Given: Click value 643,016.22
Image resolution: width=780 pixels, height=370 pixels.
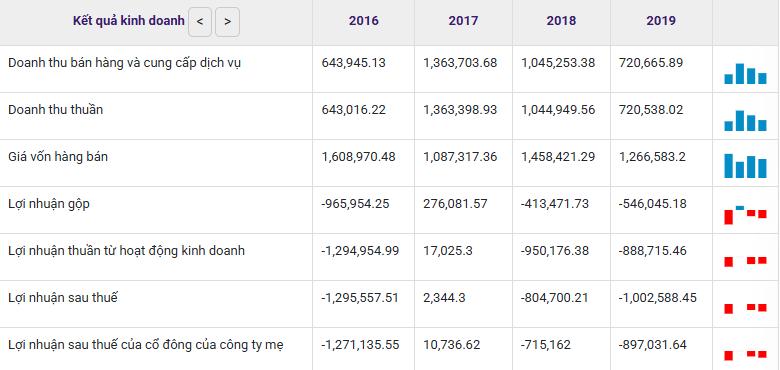Looking at the screenshot, I should pos(354,110).
